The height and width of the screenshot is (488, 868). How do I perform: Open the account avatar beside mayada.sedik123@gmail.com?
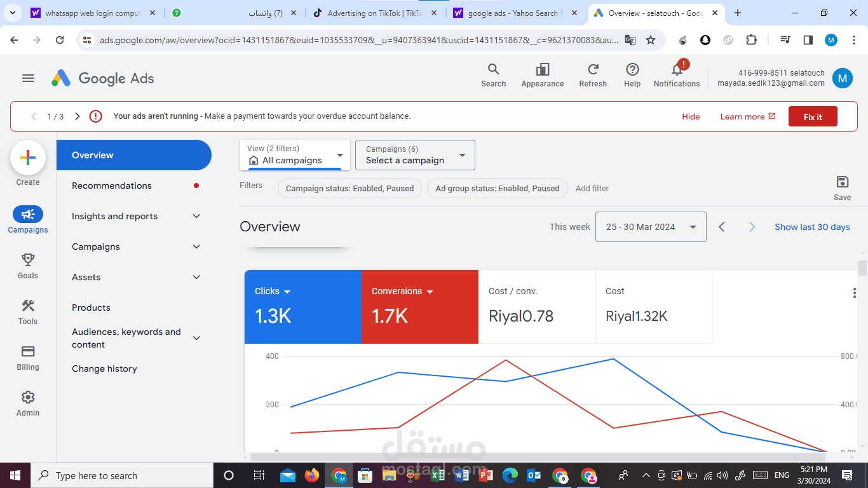coord(843,78)
